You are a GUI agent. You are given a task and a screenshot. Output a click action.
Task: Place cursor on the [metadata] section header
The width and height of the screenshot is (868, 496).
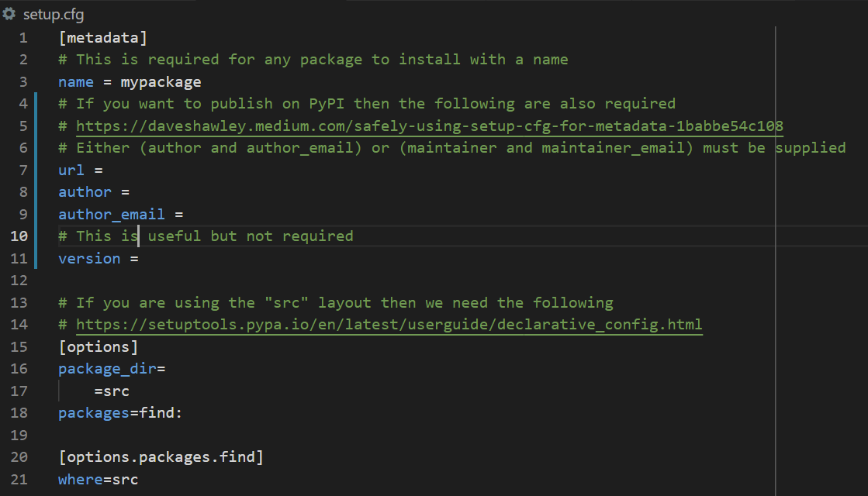tap(103, 38)
